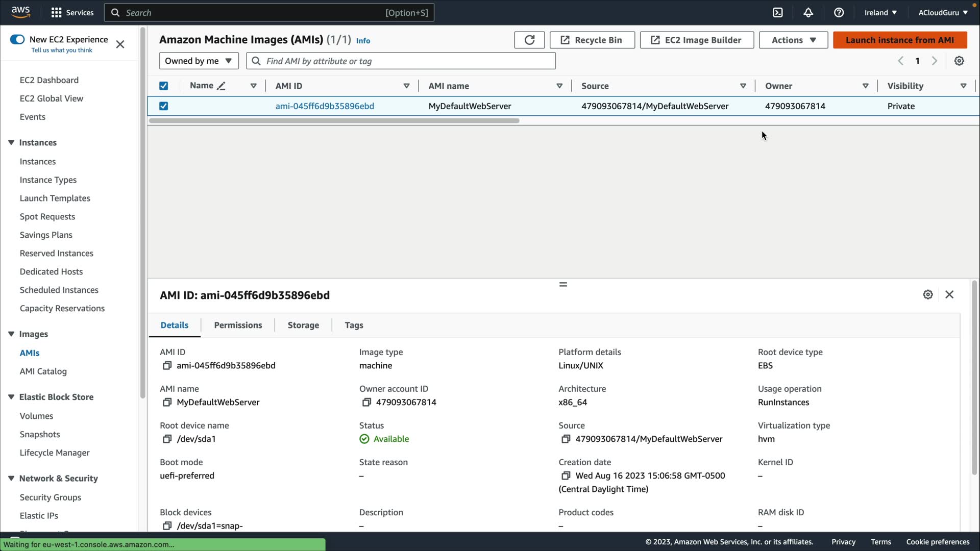Edit the Name column pencil icon
The height and width of the screenshot is (551, 980).
[221, 86]
